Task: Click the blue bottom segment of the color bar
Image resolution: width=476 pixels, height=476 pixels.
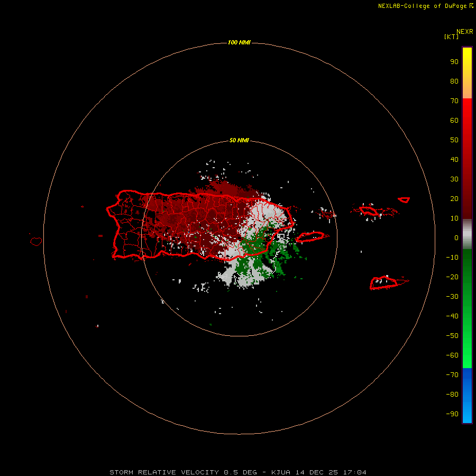Action: pyautogui.click(x=467, y=396)
